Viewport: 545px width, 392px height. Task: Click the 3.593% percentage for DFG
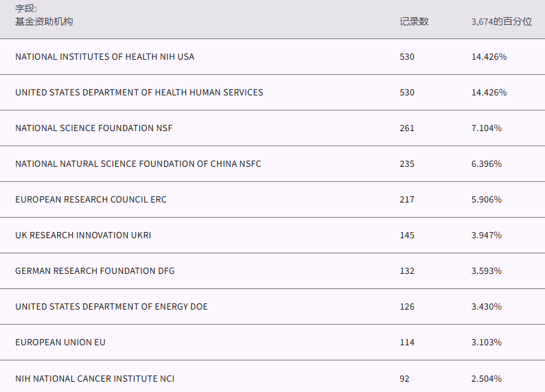[x=486, y=271]
